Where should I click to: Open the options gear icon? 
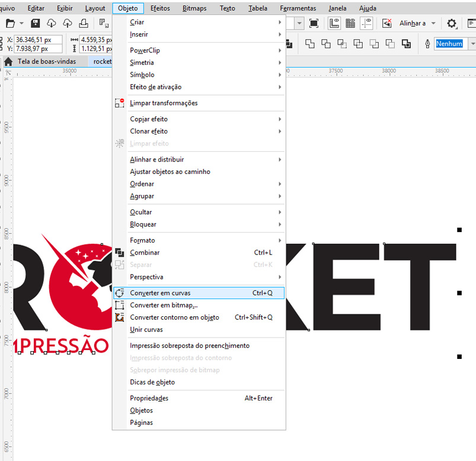[x=452, y=23]
